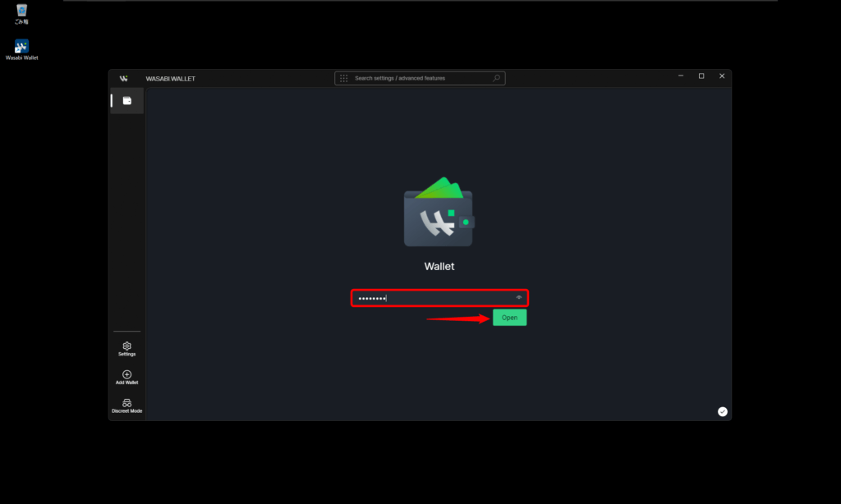Click the grid dots icon in search bar
841x504 pixels.
tap(344, 78)
